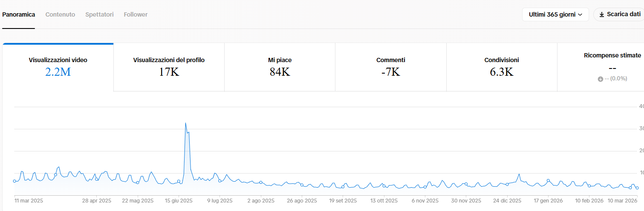
Task: Select the chart marker above 26 ago 2025
Action: [x=302, y=185]
